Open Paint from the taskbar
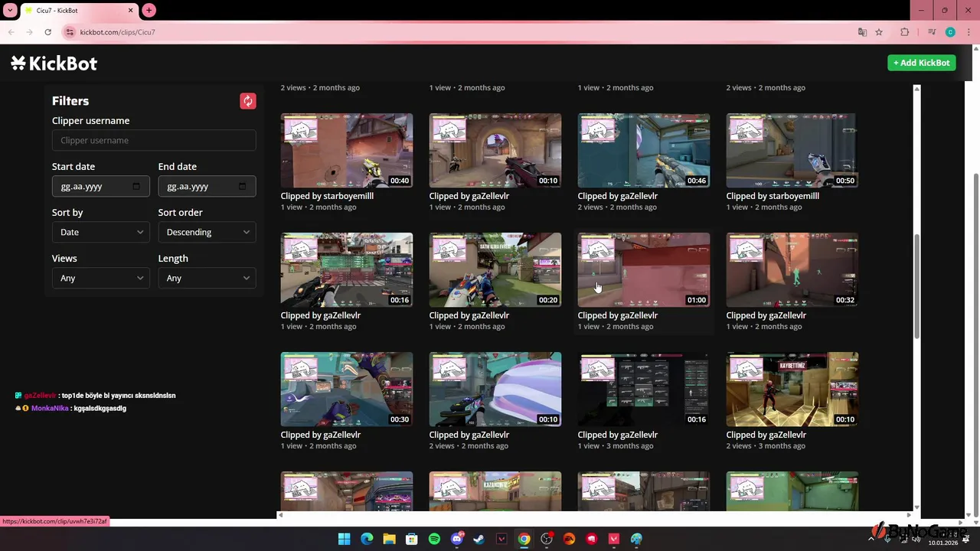The width and height of the screenshot is (980, 551). pos(636,539)
